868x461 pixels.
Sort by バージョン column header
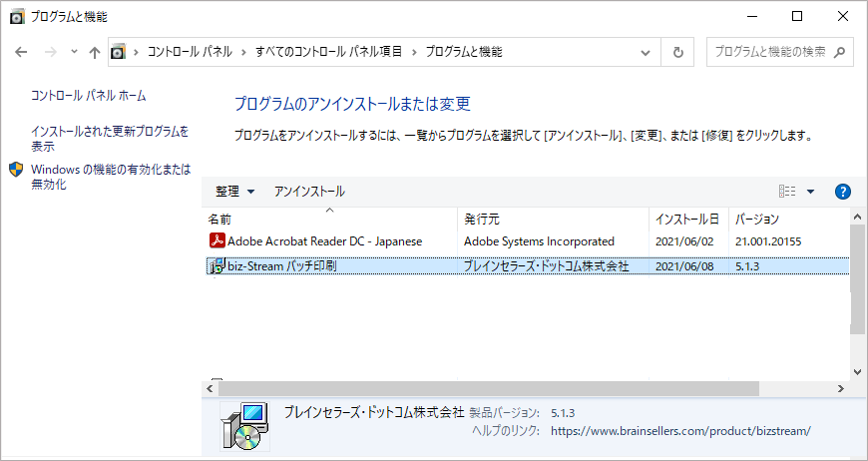pyautogui.click(x=789, y=220)
